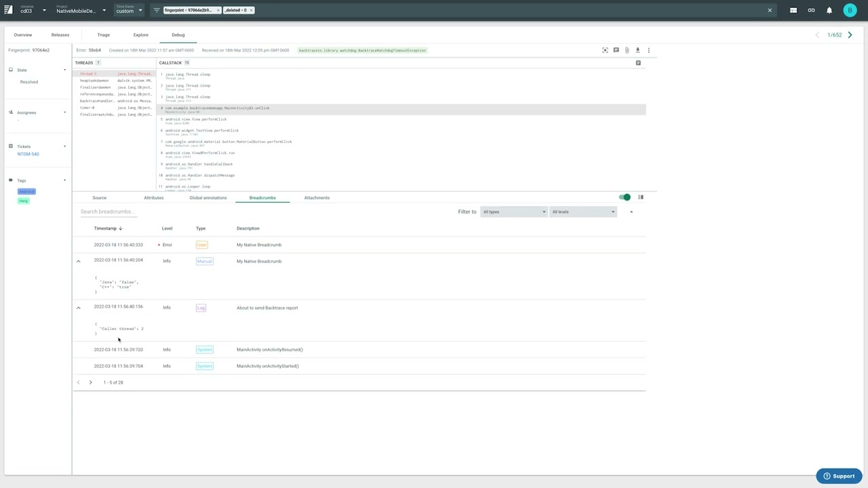Image resolution: width=868 pixels, height=488 pixels.
Task: Click the User type badge in the Error breadcrumb
Action: 201,245
